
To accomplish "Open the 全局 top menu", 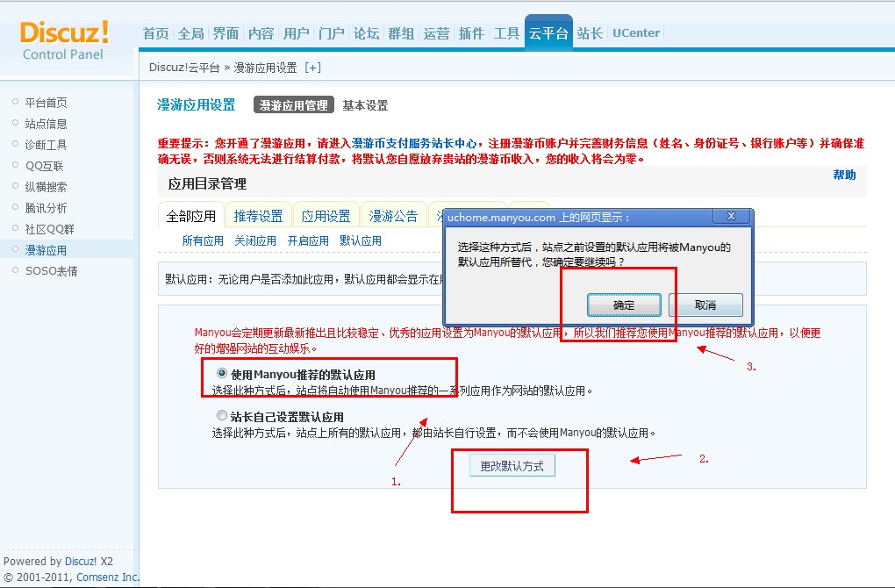I will [x=190, y=33].
